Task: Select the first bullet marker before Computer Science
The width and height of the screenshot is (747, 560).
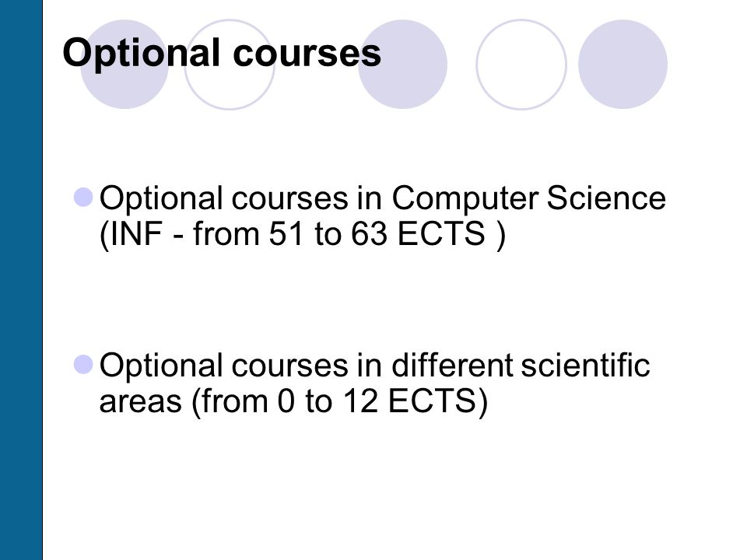Action: click(x=83, y=197)
